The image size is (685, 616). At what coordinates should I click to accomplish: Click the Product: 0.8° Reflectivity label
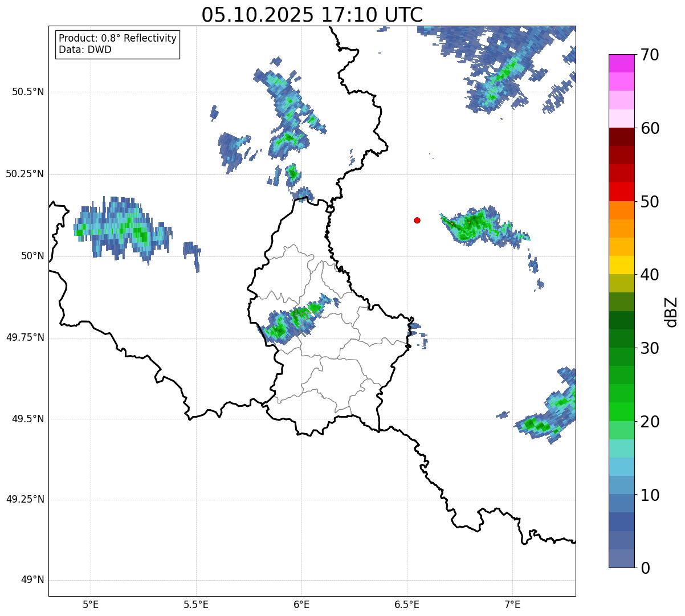(117, 38)
